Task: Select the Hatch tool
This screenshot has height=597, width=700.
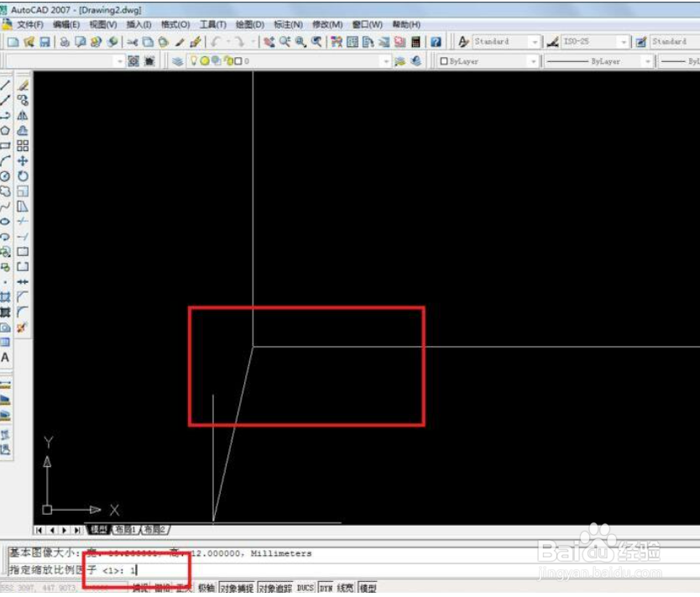Action: coord(5,297)
